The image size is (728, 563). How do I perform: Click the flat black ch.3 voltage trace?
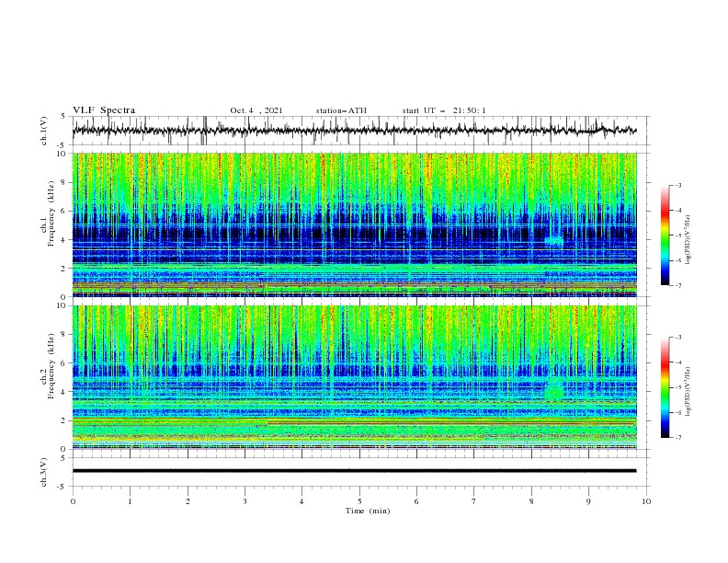354,471
